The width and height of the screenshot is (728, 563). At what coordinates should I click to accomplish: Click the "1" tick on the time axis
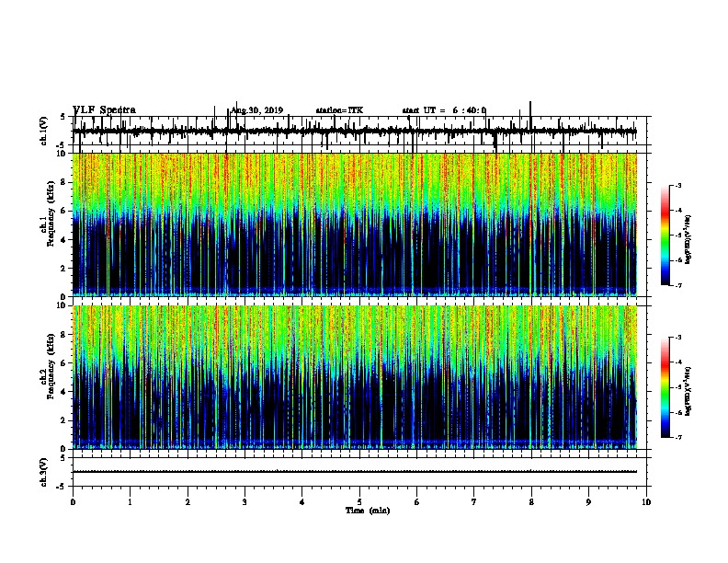tap(130, 502)
